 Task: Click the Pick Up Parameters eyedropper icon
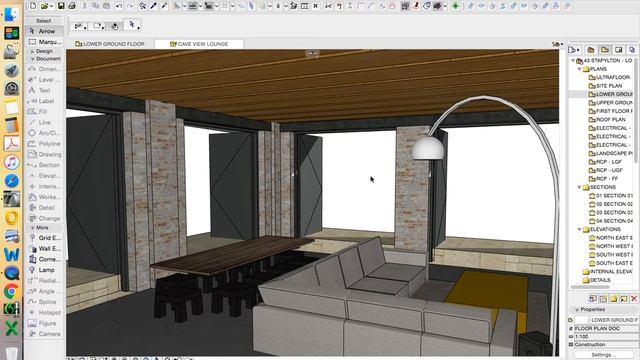pyautogui.click(x=153, y=6)
